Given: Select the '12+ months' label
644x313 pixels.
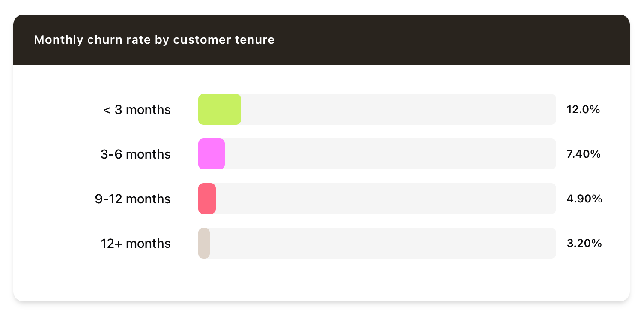Looking at the screenshot, I should (x=136, y=244).
